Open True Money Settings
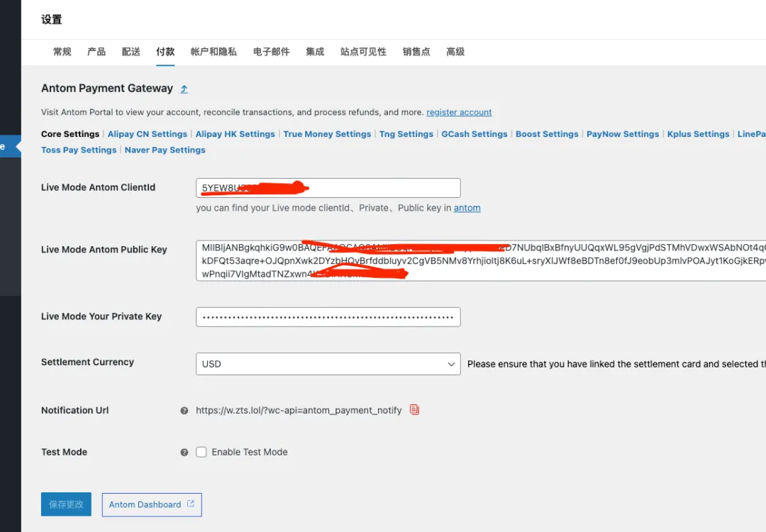Image resolution: width=766 pixels, height=532 pixels. click(327, 134)
